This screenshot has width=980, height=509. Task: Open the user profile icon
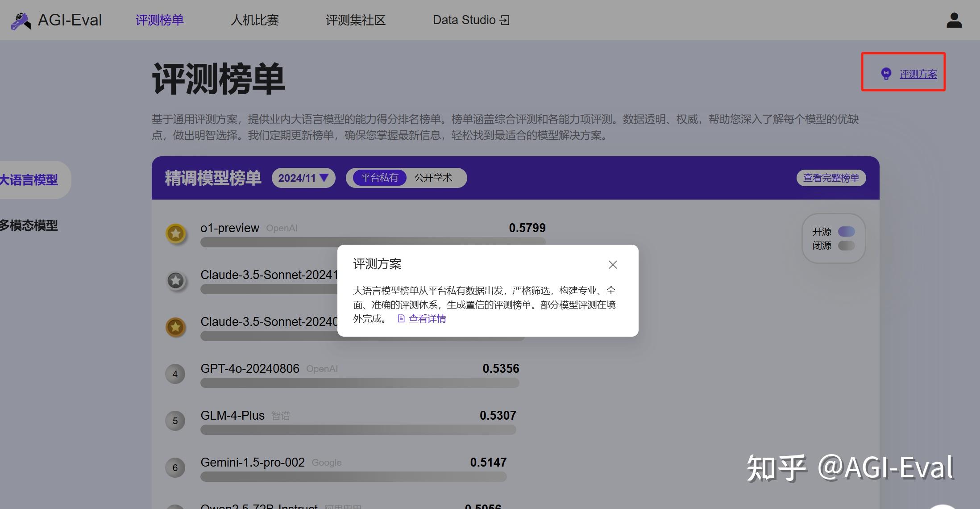pyautogui.click(x=954, y=20)
